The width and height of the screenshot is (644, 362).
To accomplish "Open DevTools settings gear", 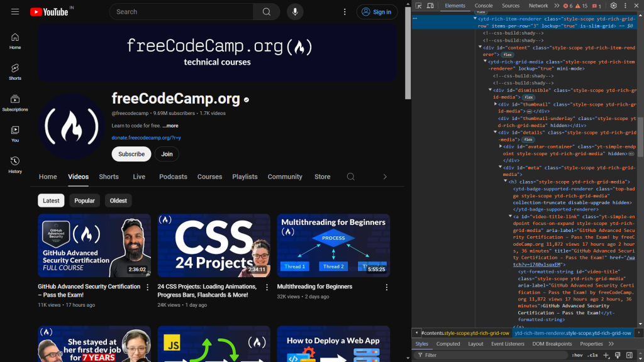I will click(613, 6).
